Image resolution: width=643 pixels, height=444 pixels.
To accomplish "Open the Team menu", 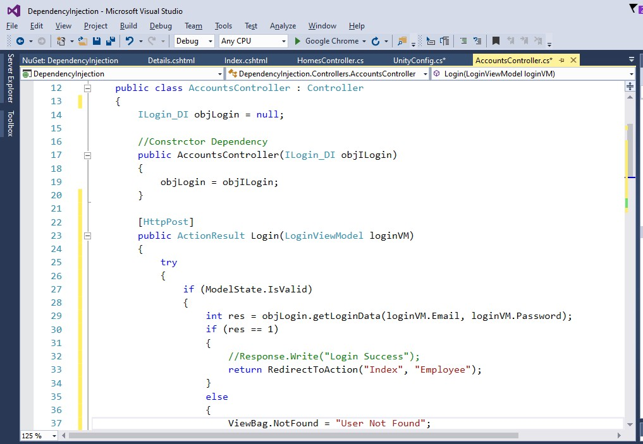I will [x=193, y=26].
